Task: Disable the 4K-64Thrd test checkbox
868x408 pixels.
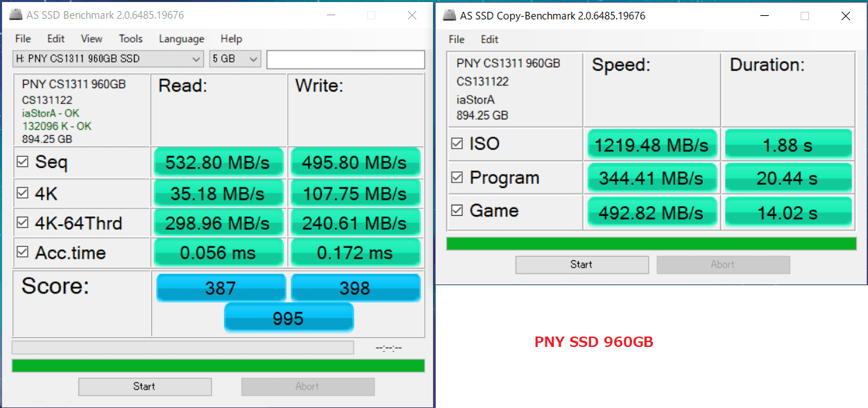Action: (x=23, y=223)
